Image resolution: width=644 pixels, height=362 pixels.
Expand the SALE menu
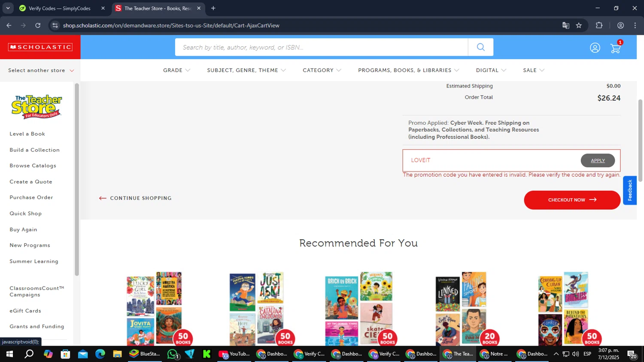pos(534,70)
